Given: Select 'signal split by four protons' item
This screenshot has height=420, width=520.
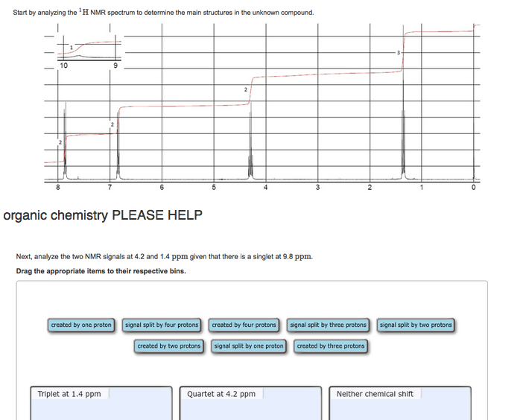Looking at the screenshot, I should coord(162,325).
